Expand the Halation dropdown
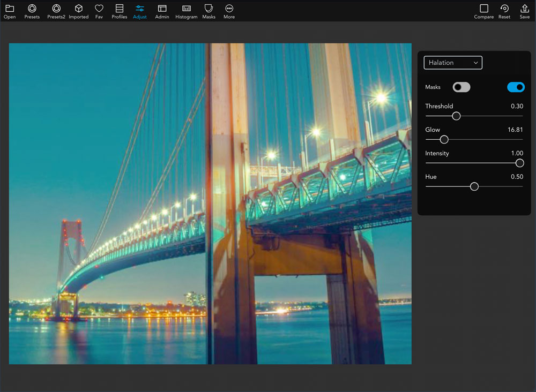536x392 pixels. [x=453, y=63]
